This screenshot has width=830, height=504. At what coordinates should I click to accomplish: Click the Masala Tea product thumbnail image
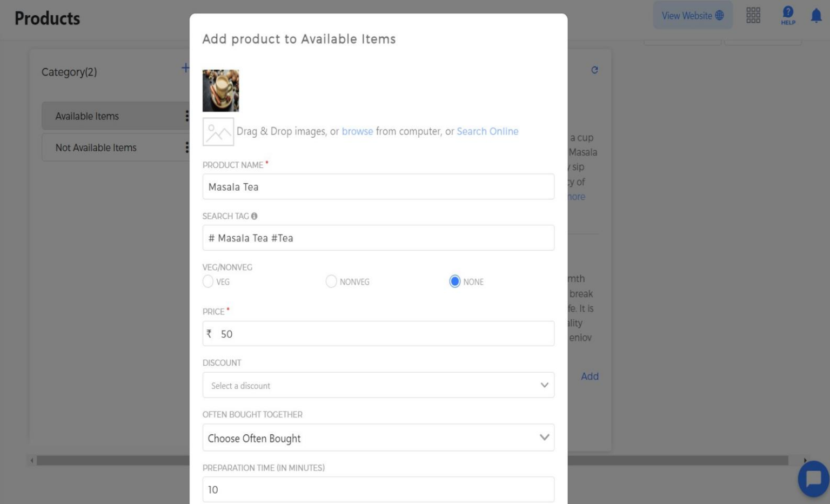[x=220, y=90]
